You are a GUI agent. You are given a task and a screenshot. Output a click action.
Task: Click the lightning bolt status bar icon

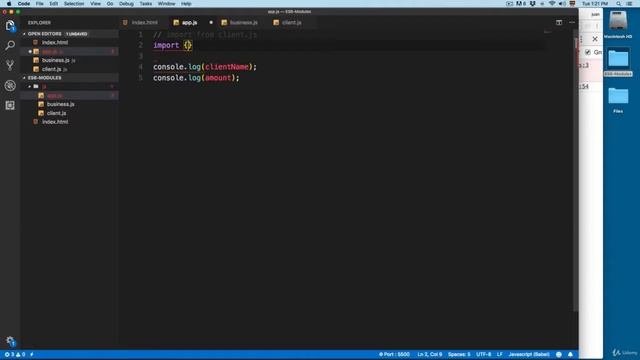[x=31, y=354]
